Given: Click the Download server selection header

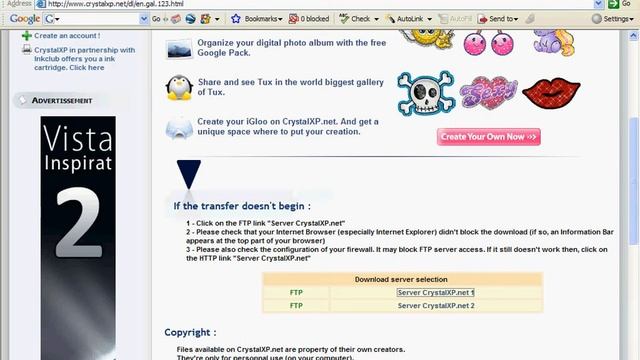Looking at the screenshot, I should 401,280.
